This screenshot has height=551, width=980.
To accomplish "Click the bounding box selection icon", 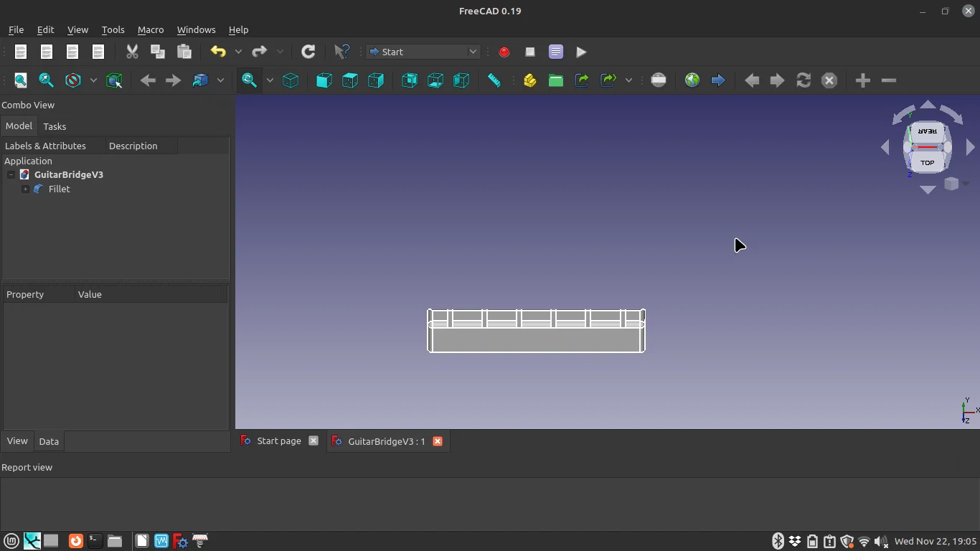I will pos(114,80).
